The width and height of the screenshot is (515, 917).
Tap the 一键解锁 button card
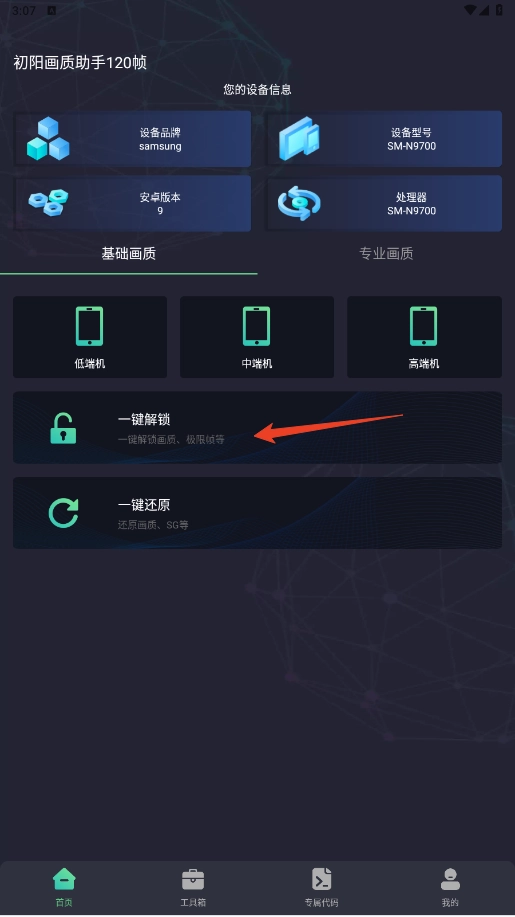(x=257, y=428)
